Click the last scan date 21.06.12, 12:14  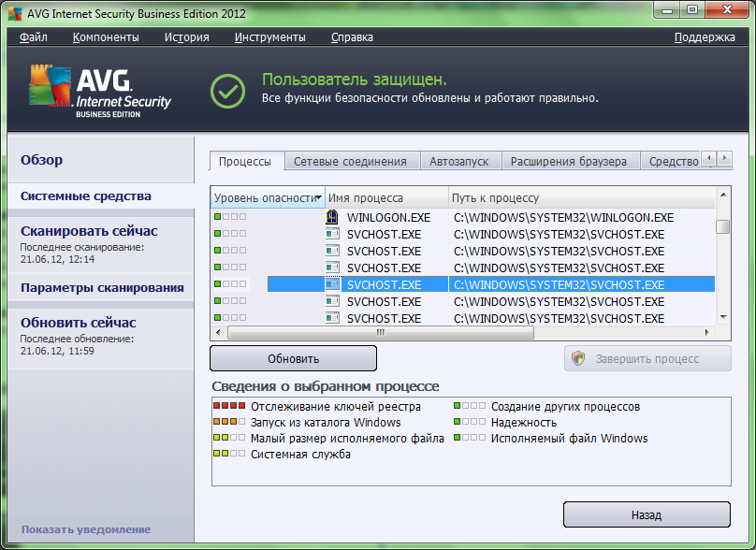click(57, 259)
